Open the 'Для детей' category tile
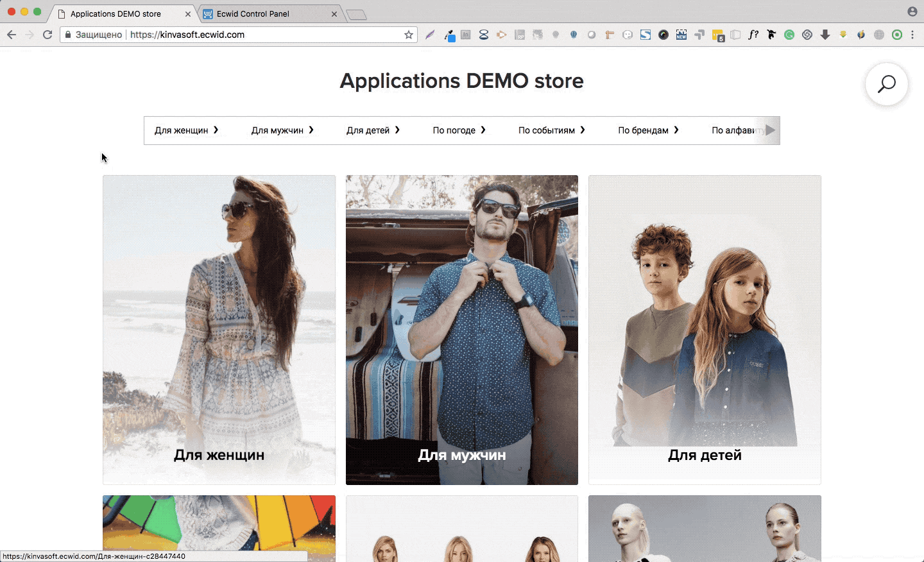924x562 pixels. [705, 330]
